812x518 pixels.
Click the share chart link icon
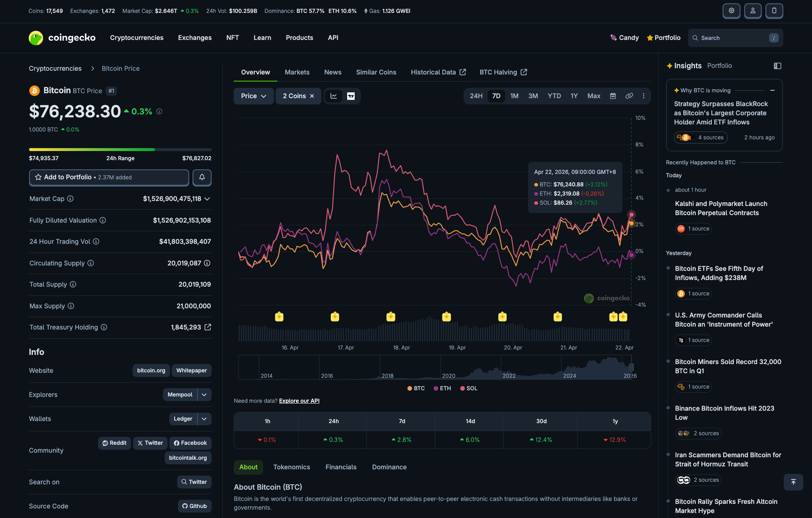point(629,96)
